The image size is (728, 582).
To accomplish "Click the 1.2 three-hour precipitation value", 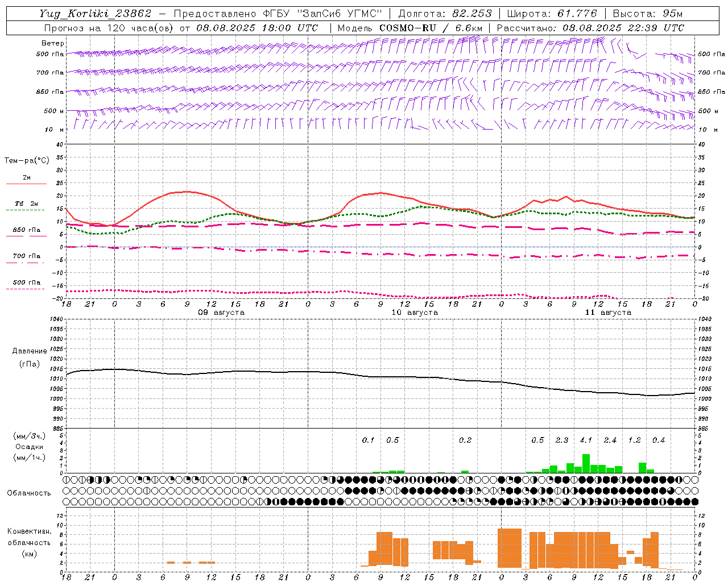I will pyautogui.click(x=634, y=440).
